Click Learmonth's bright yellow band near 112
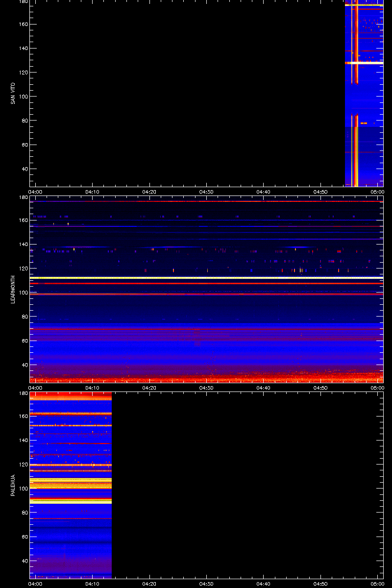 pyautogui.click(x=206, y=278)
